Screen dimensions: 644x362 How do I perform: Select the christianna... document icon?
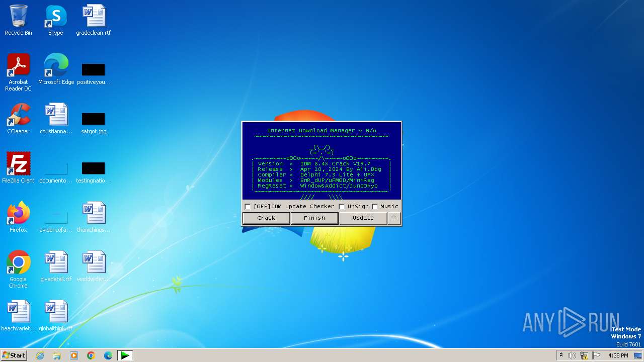coord(56,119)
